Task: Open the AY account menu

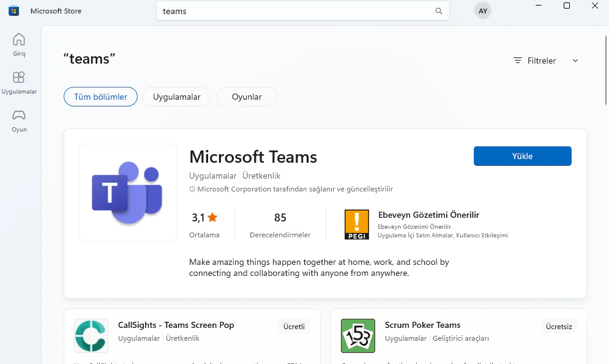Action: tap(482, 10)
